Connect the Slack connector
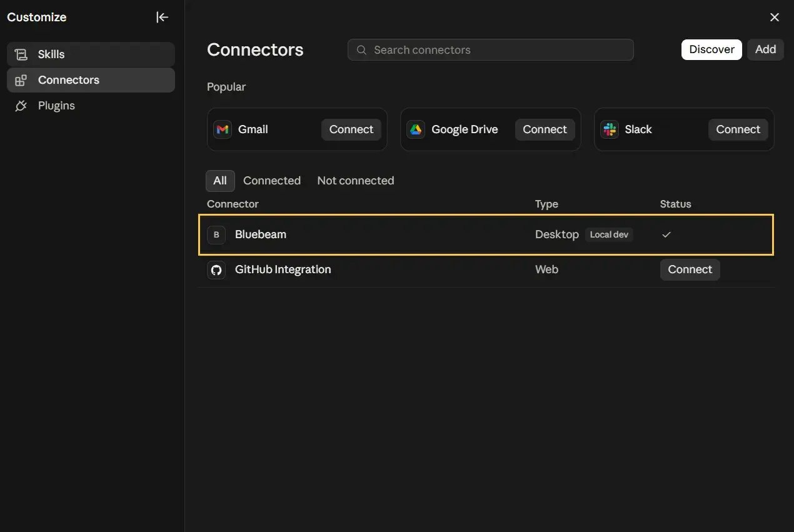The image size is (794, 532). coord(738,129)
